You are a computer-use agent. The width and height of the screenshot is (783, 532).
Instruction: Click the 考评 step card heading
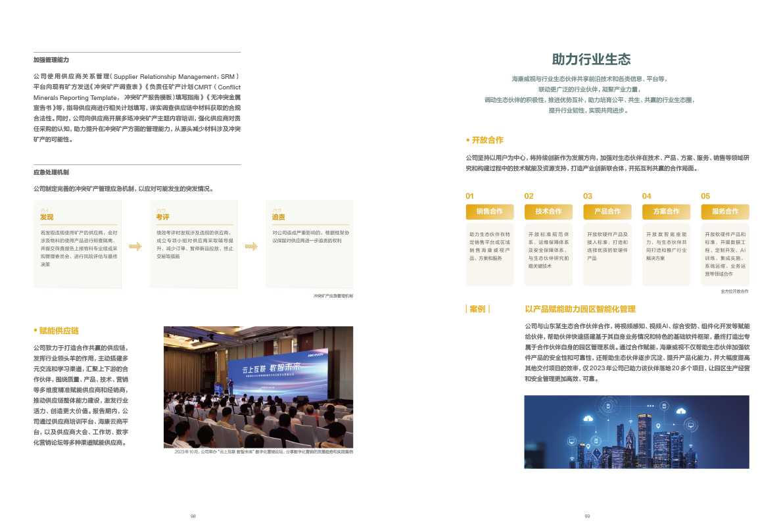[163, 217]
